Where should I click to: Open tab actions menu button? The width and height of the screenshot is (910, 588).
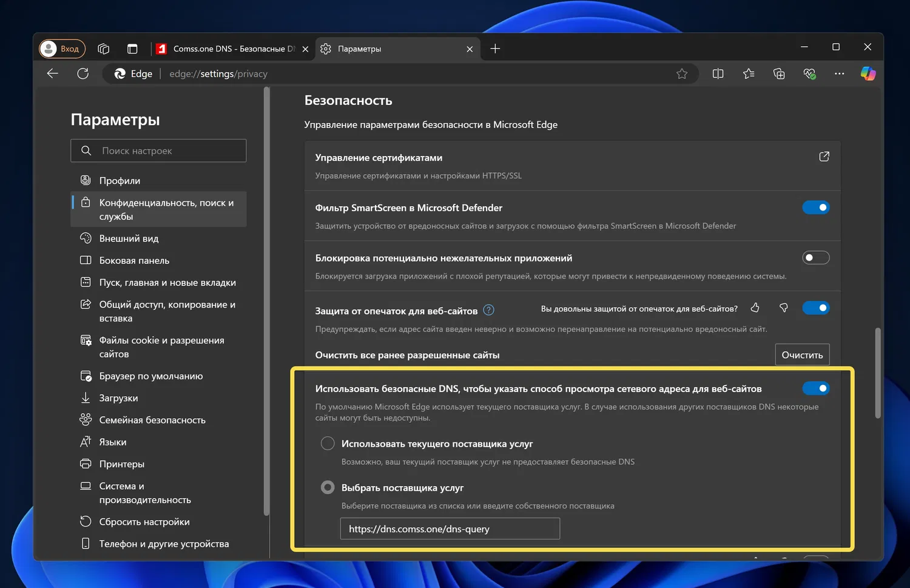[x=132, y=49]
